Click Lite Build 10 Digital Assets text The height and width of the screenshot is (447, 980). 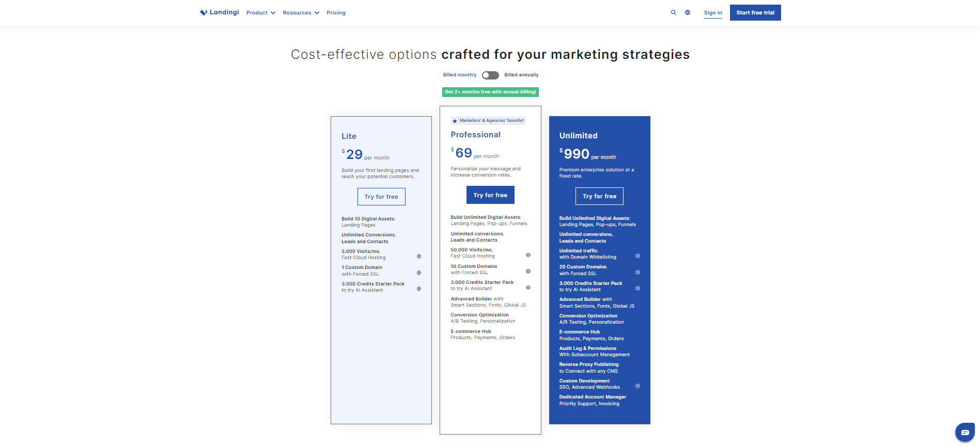pos(368,222)
